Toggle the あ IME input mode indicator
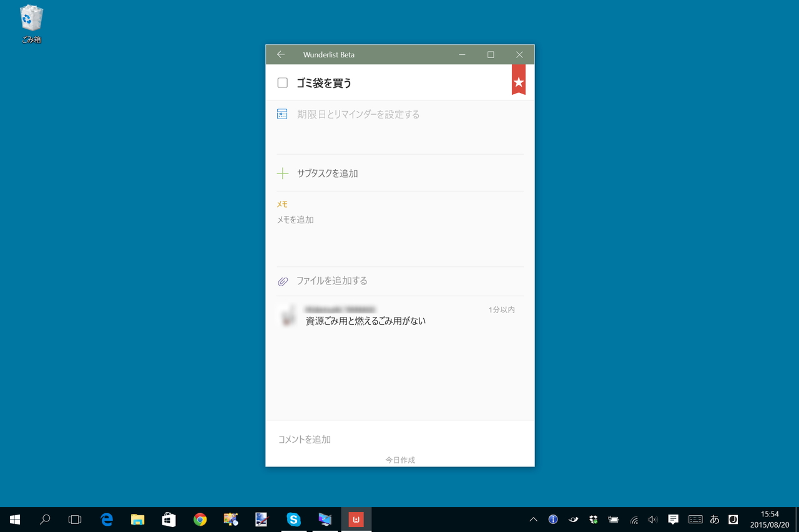This screenshot has width=799, height=532. [715, 520]
